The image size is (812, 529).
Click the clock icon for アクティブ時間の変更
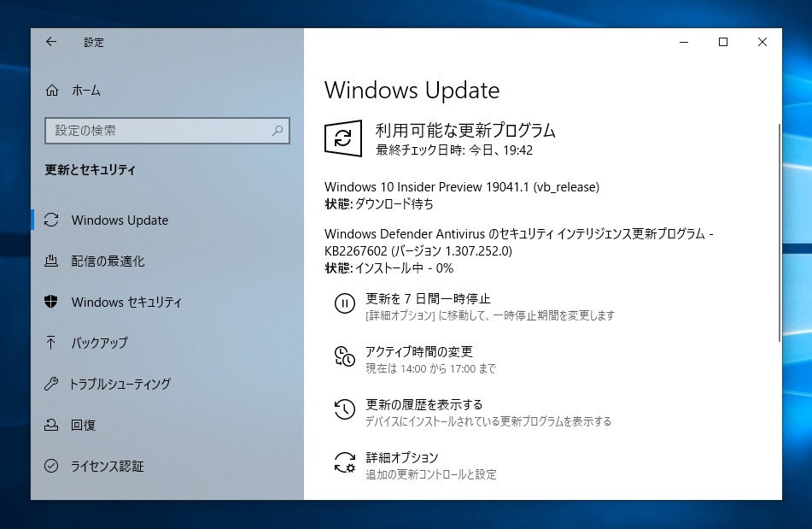[344, 356]
